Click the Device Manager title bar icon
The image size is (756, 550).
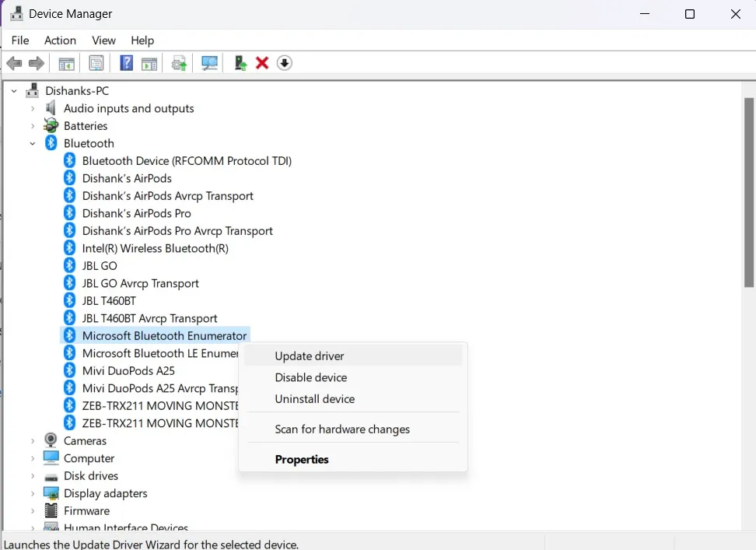(16, 13)
